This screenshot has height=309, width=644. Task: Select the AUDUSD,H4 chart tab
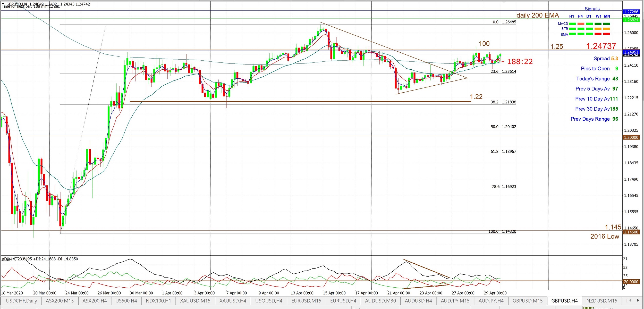pyautogui.click(x=418, y=301)
